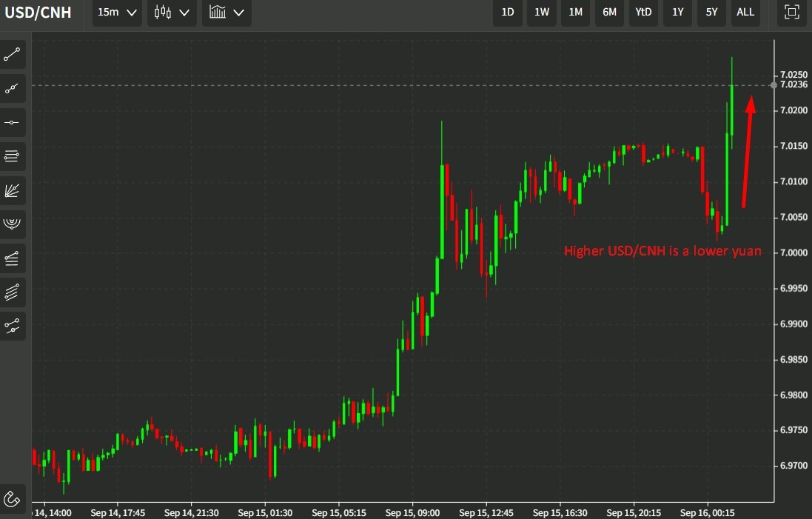Select the trend line drawing tool
The height and width of the screenshot is (519, 812).
12,54
